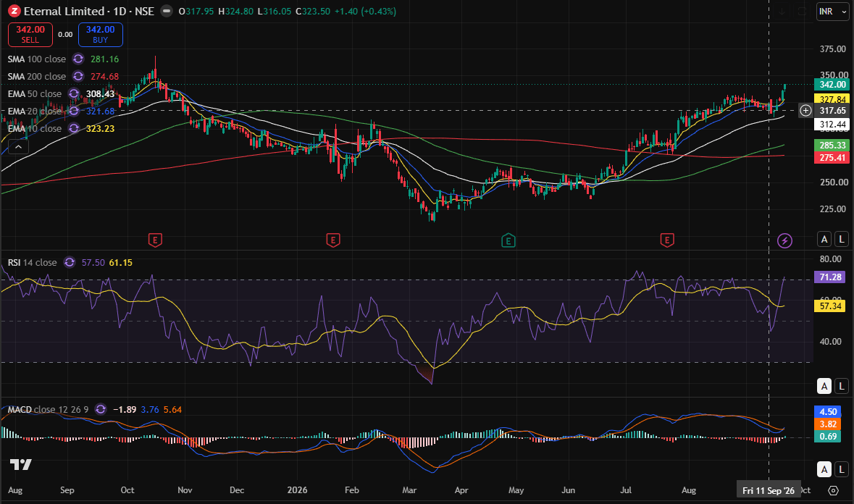Image resolution: width=854 pixels, height=504 pixels.
Task: Select the EMA 50 close legend label
Action: 34,93
